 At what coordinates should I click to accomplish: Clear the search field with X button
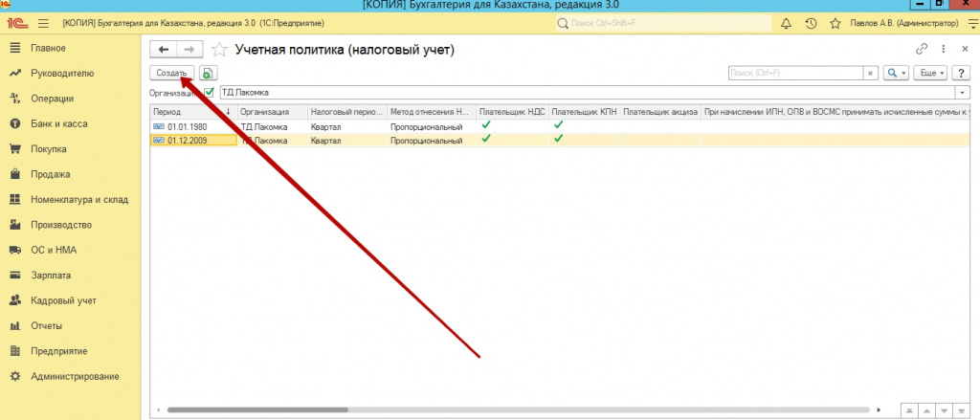tap(871, 73)
